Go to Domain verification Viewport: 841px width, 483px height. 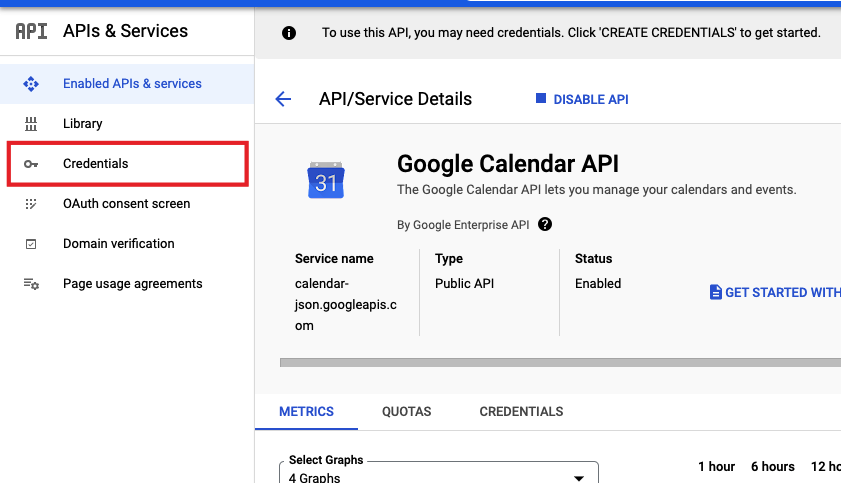[127, 244]
